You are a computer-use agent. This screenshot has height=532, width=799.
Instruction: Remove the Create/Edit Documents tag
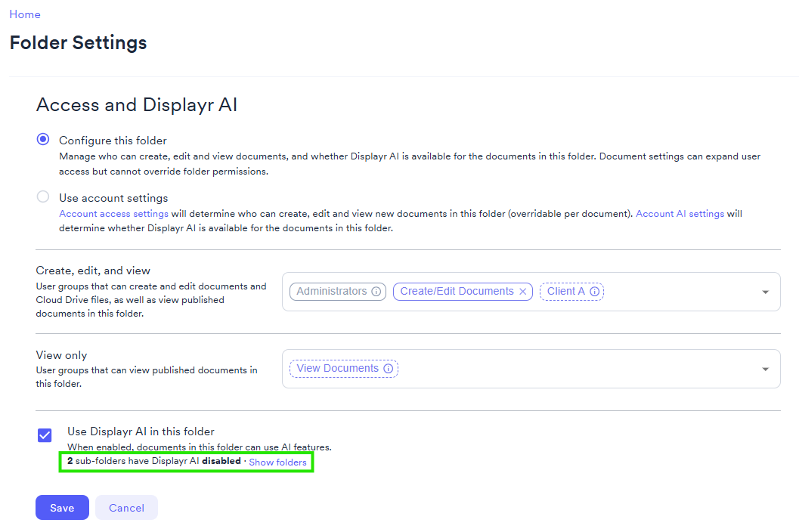(522, 292)
